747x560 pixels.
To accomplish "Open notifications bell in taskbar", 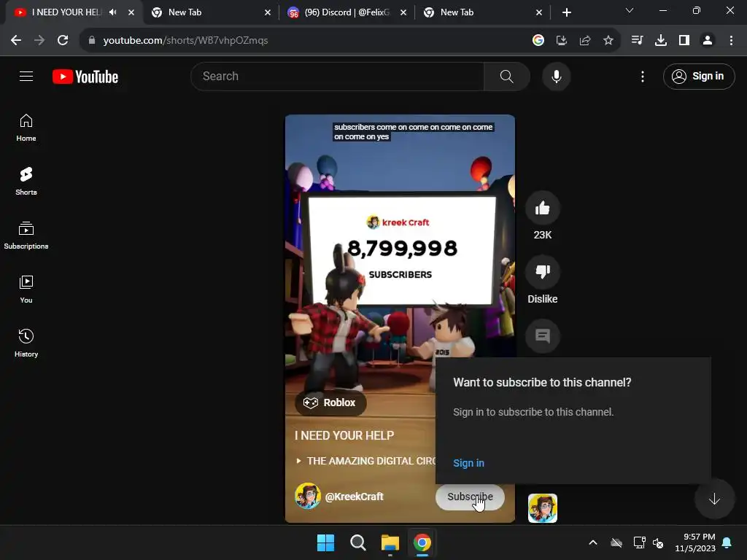I will [727, 542].
